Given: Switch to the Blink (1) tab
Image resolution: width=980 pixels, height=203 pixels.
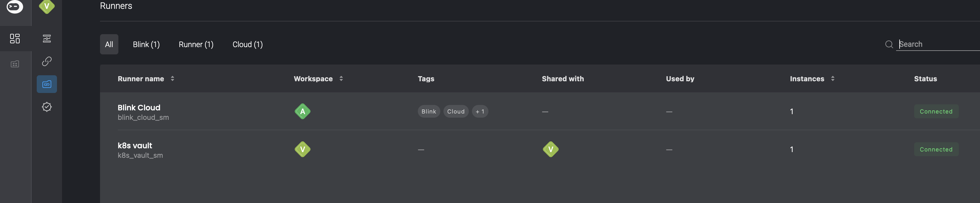Looking at the screenshot, I should (147, 45).
